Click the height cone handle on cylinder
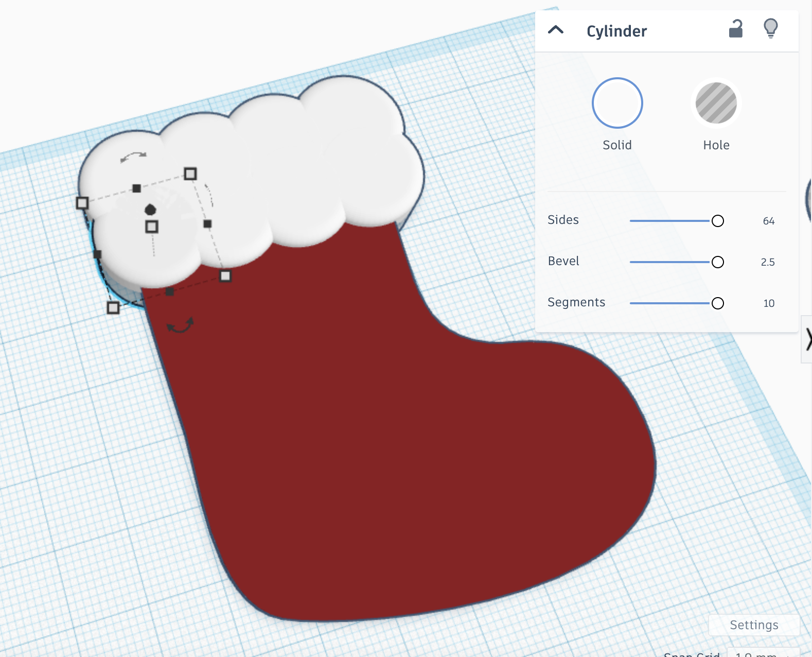The height and width of the screenshot is (657, 812). tap(150, 209)
